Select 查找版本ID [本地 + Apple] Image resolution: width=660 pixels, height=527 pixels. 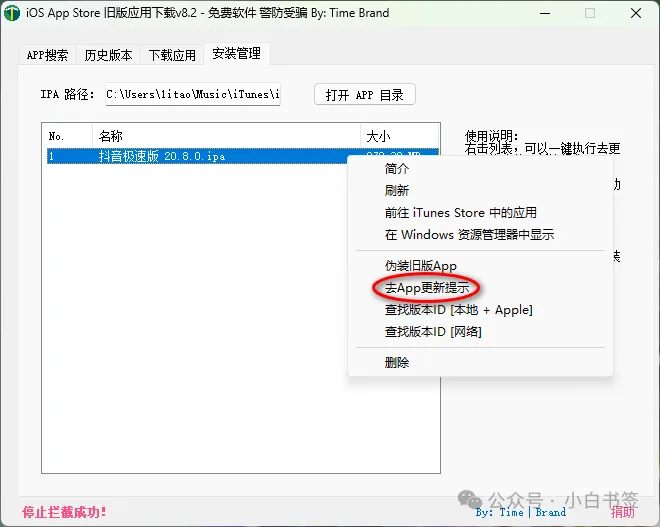coord(480,310)
